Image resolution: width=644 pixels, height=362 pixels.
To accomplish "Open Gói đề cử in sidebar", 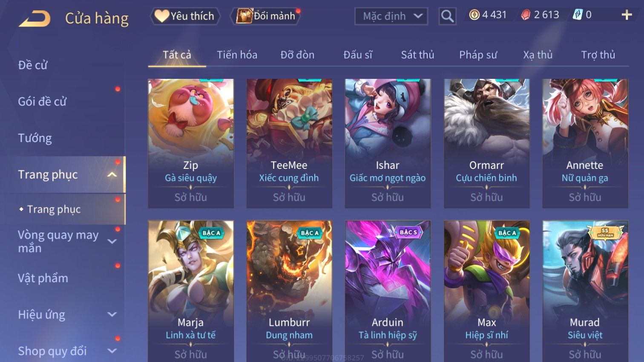I will (42, 101).
